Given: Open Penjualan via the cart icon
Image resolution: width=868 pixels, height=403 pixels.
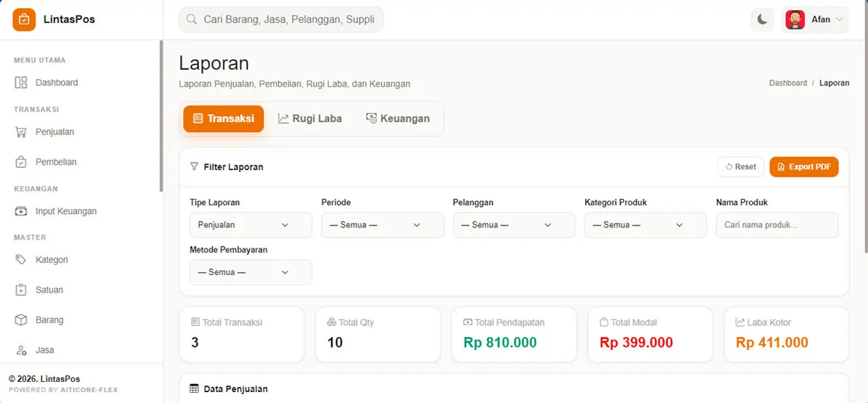Looking at the screenshot, I should pos(21,132).
